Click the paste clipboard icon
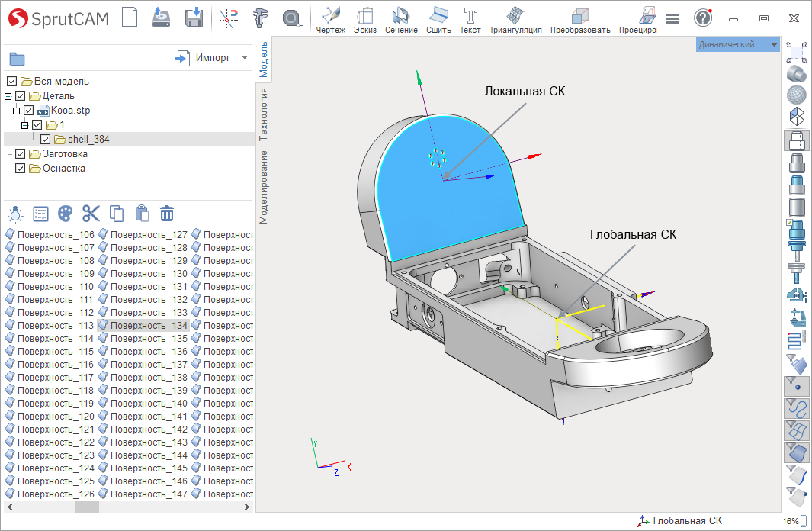Screen dimensions: 812x531 pos(142,214)
